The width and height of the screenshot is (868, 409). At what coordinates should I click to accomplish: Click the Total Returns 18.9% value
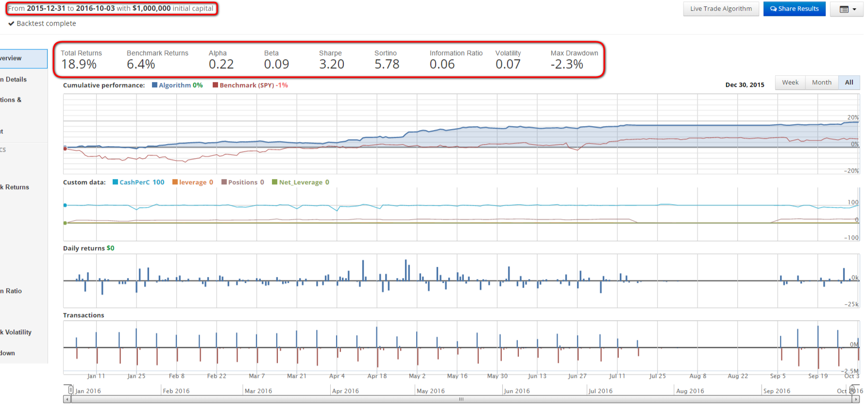click(79, 64)
